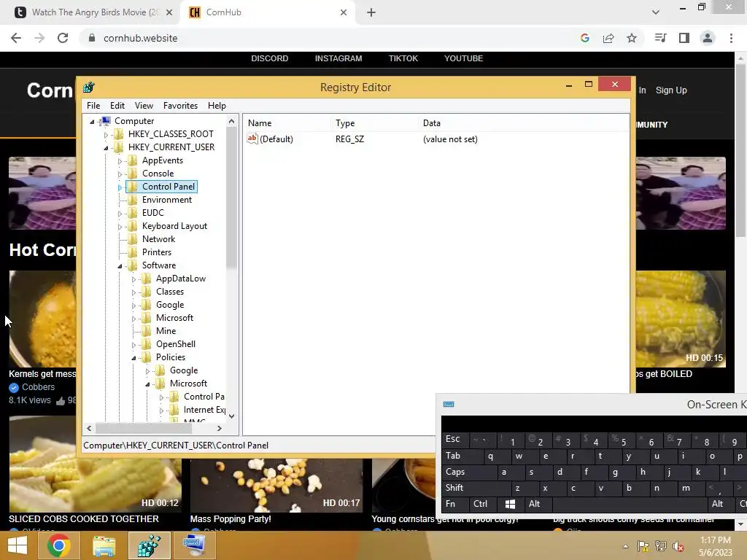
Task: Bookmark this page with star icon
Action: (632, 38)
